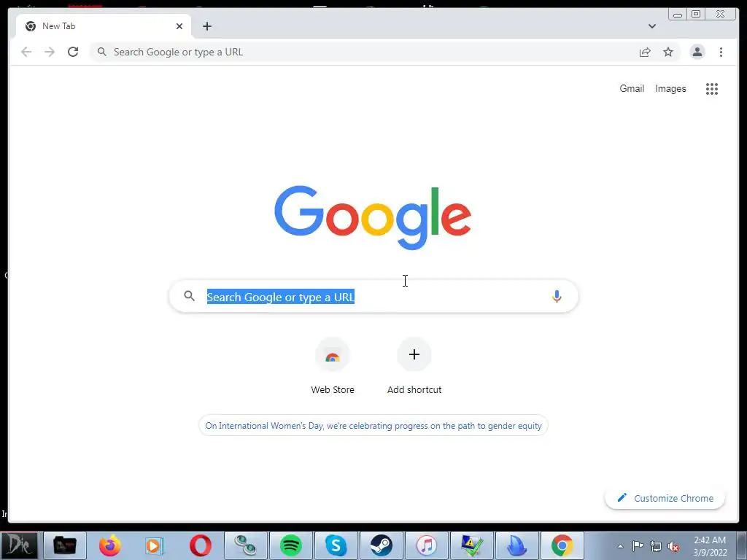Click the Start button in taskbar
Screen dimensions: 747x560
19,545
